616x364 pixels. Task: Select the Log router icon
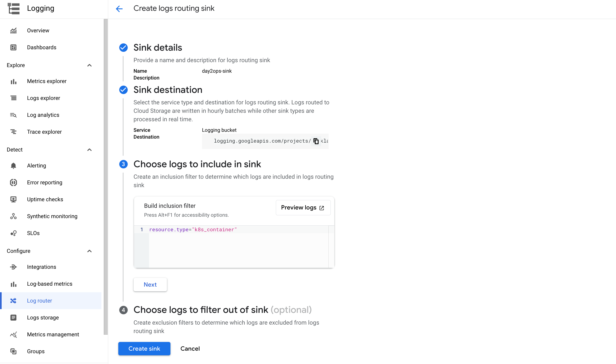click(x=13, y=301)
